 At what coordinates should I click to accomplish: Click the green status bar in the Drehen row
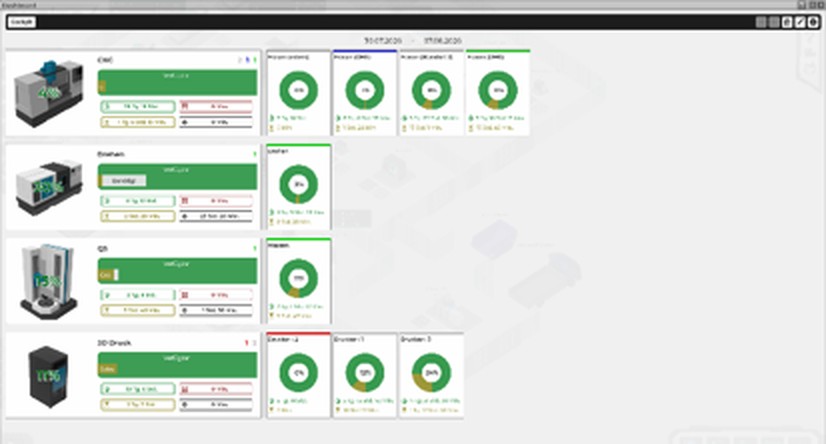click(x=178, y=177)
